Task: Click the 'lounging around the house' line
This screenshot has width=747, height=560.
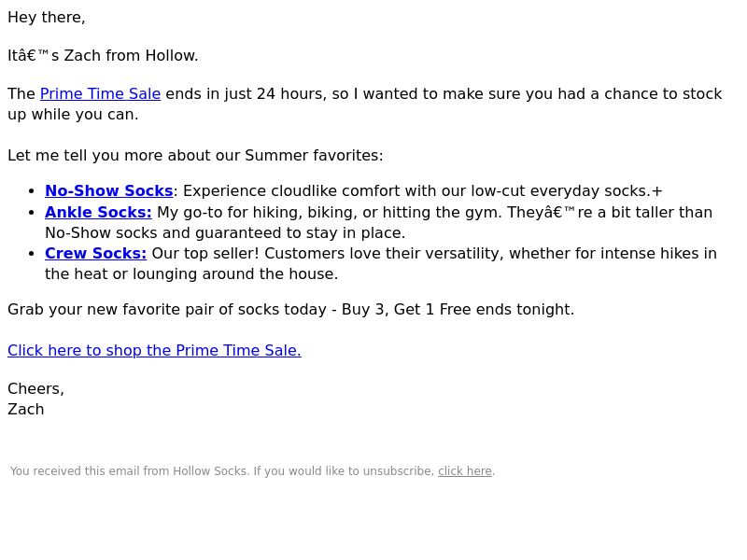Action: click(x=191, y=274)
